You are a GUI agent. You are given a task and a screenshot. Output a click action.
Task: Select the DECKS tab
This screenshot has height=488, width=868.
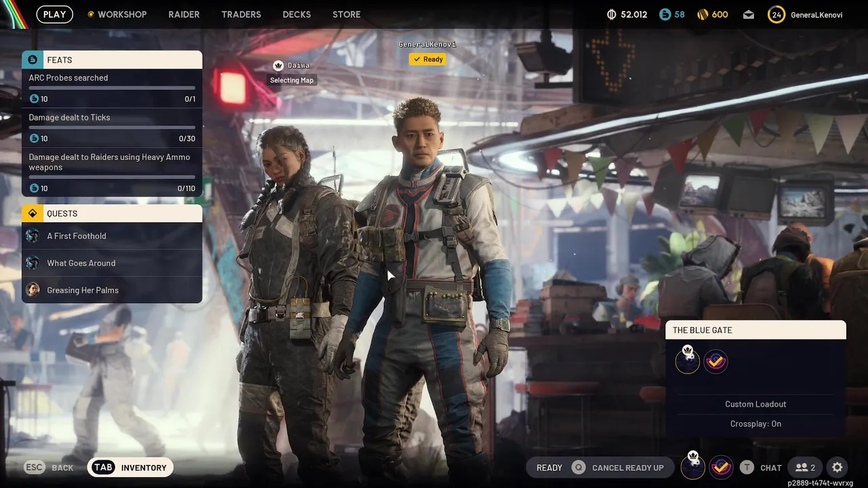(296, 14)
